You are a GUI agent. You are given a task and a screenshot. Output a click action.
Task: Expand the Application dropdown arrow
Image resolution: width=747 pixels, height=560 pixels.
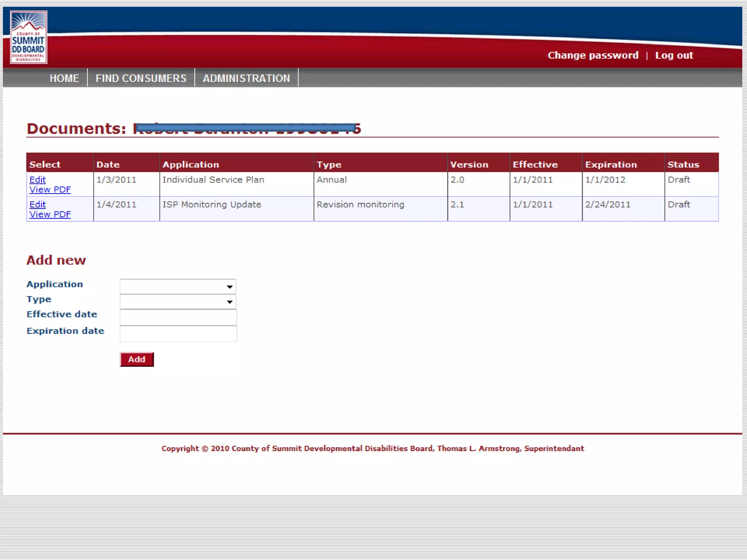229,287
